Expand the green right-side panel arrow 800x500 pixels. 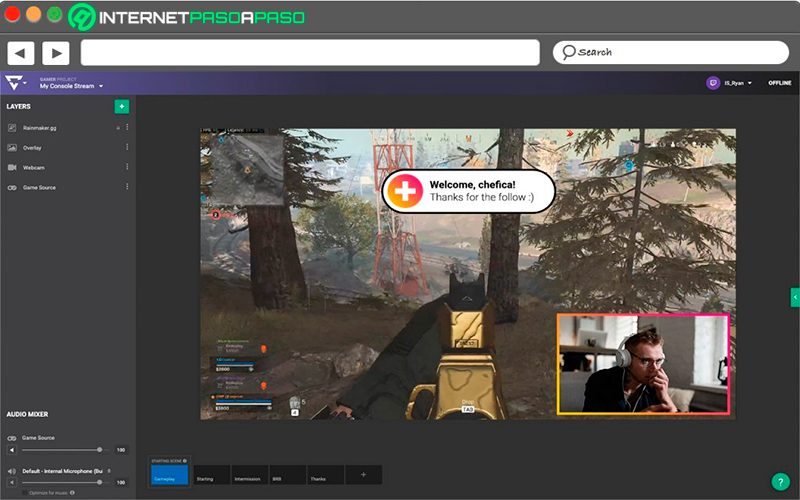[x=795, y=297]
